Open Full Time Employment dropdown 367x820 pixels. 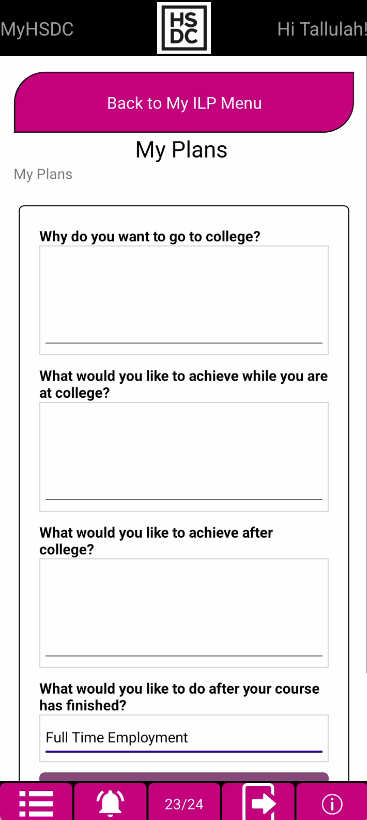coord(184,738)
